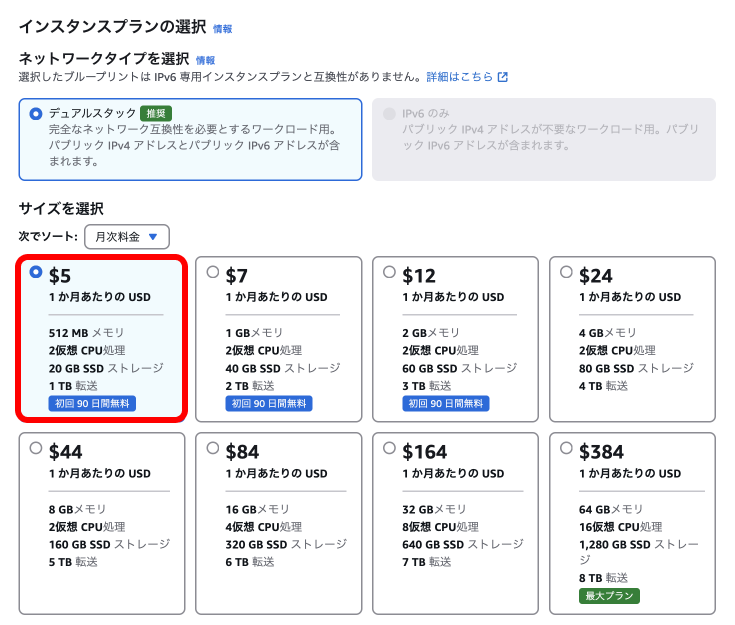Choose the $44 per month plan radio

36,448
